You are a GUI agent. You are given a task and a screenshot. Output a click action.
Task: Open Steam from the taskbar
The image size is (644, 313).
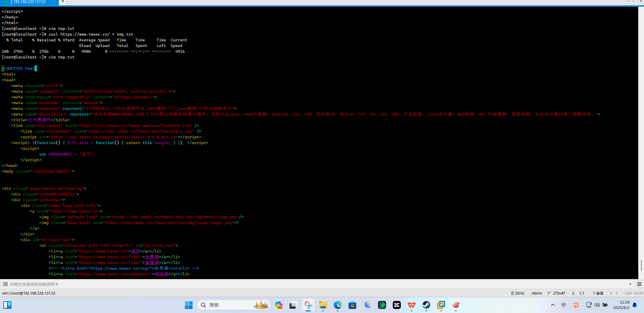(426, 305)
